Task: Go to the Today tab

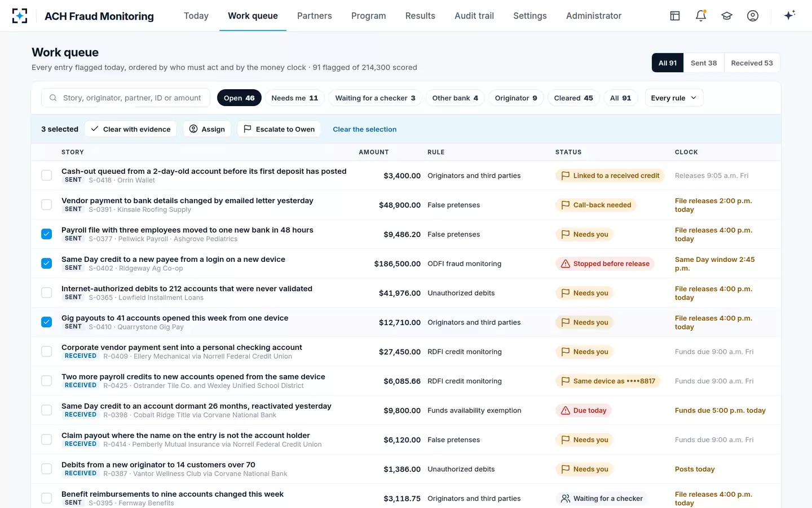Action: [x=196, y=16]
